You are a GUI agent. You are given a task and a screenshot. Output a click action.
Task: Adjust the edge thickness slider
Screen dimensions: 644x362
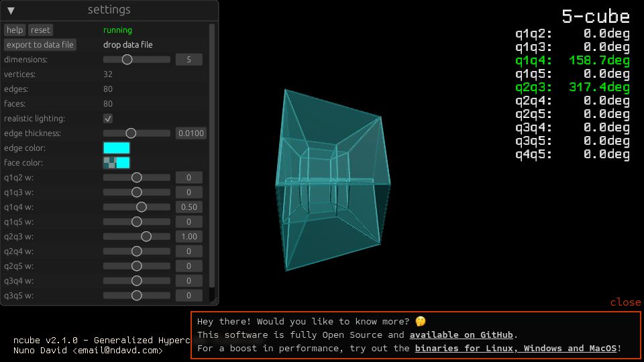pyautogui.click(x=137, y=133)
